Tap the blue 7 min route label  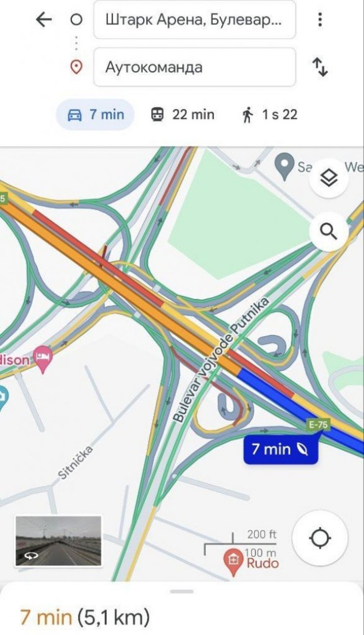280,449
